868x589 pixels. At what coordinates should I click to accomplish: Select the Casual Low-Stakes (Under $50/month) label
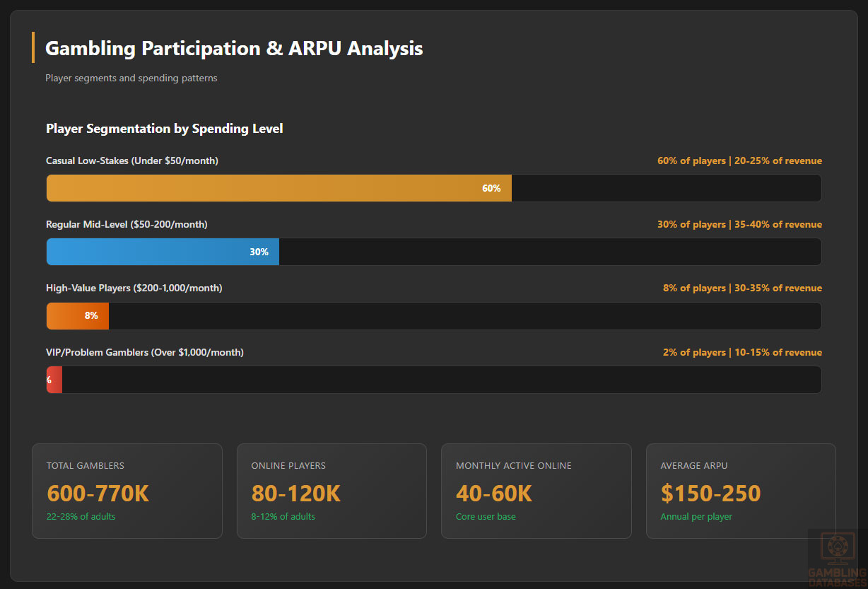tap(131, 161)
